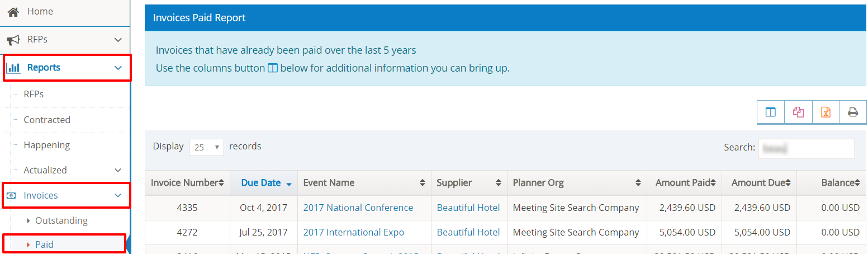The width and height of the screenshot is (868, 254).
Task: Export the report with the Excel icon
Action: (x=826, y=112)
